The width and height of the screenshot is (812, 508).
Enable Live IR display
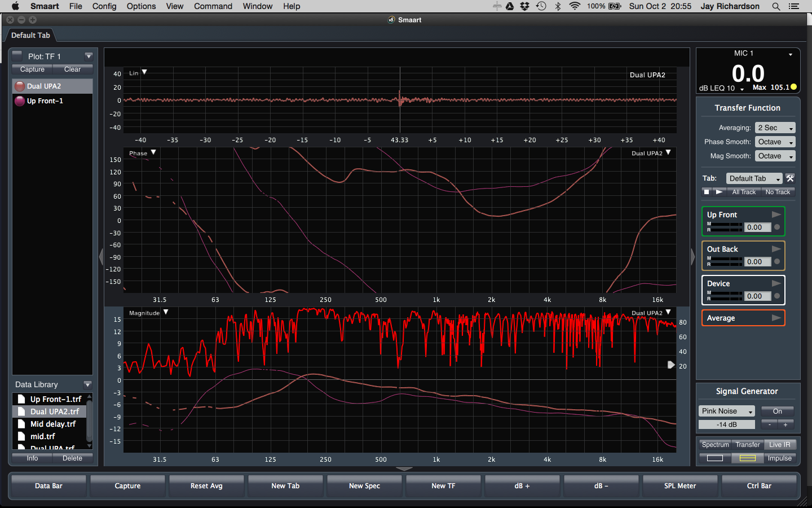point(780,445)
